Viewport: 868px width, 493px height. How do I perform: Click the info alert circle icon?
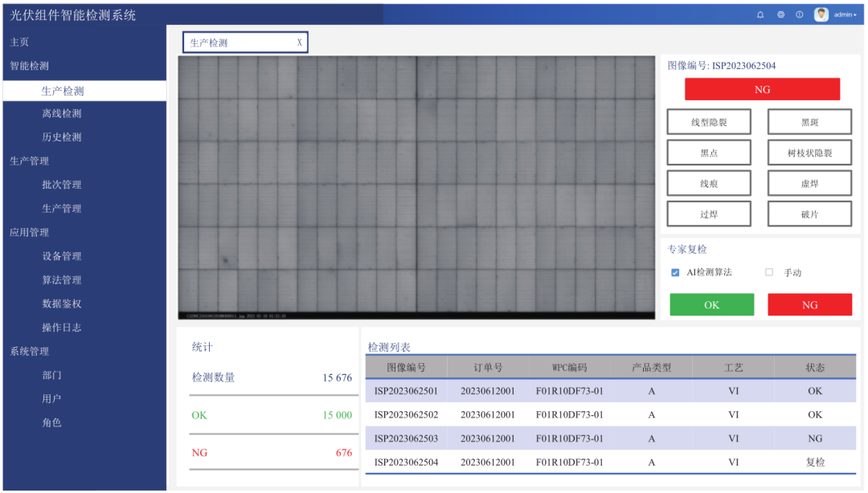[800, 14]
